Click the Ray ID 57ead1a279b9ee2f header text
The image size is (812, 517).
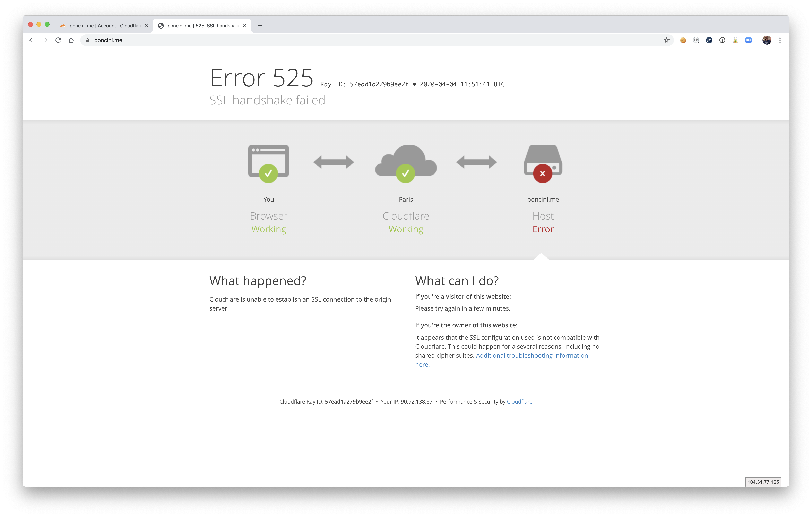pyautogui.click(x=364, y=84)
